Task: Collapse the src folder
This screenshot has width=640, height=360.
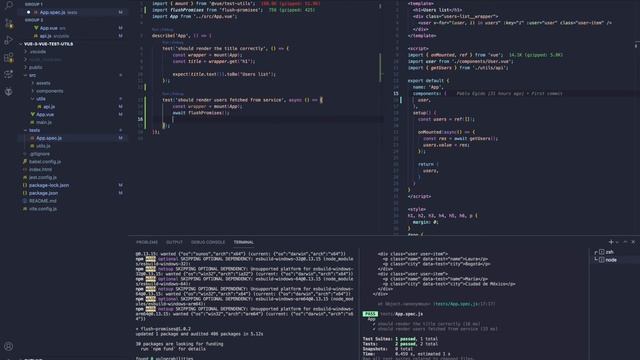Action: tap(32, 75)
